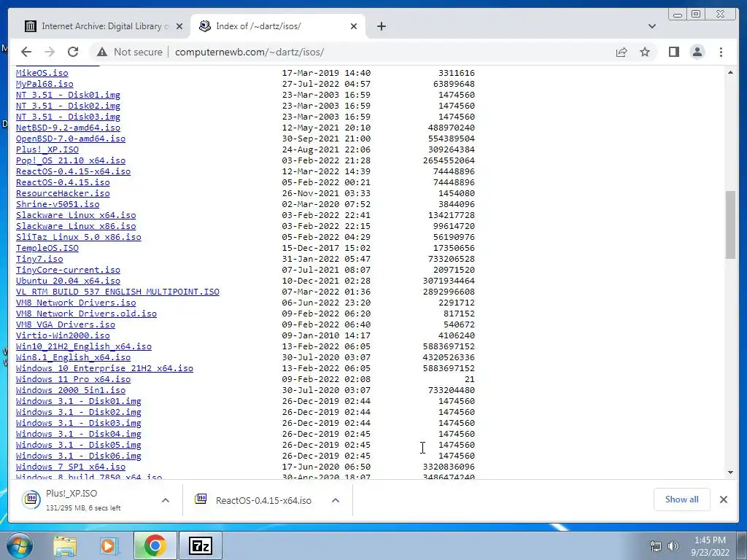Open options for ReactOS-0.4.15-x64.iso download
This screenshot has width=747, height=560.
click(336, 500)
